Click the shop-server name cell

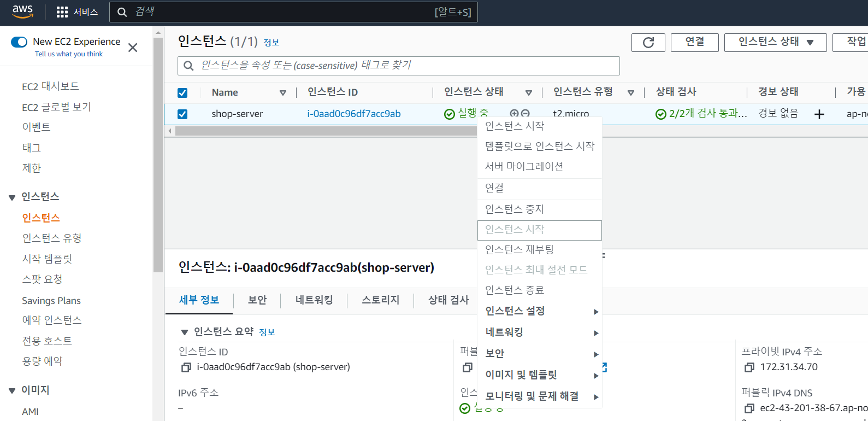tap(237, 114)
